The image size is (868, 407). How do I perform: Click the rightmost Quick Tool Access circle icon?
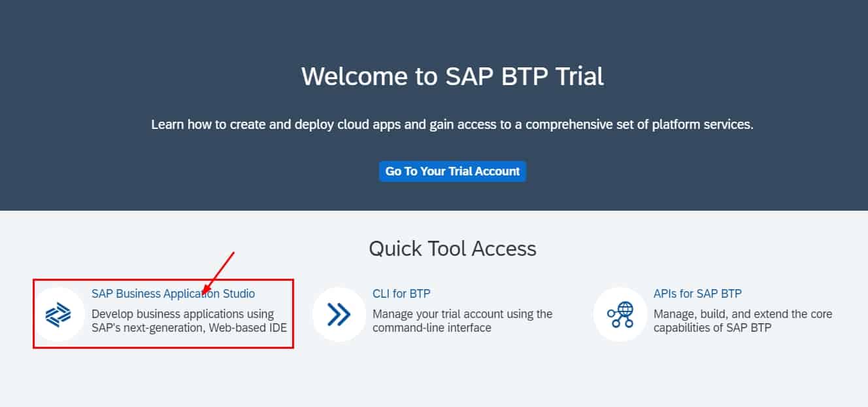618,313
